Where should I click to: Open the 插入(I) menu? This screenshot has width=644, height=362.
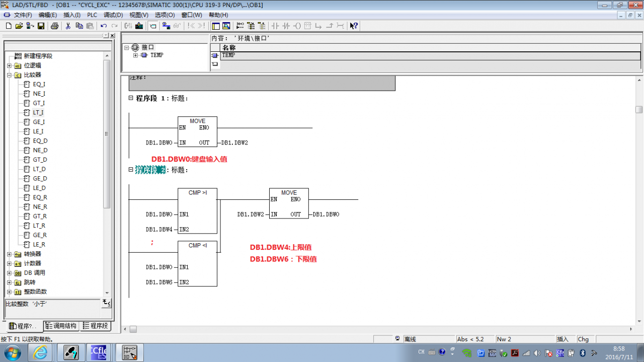pyautogui.click(x=72, y=15)
